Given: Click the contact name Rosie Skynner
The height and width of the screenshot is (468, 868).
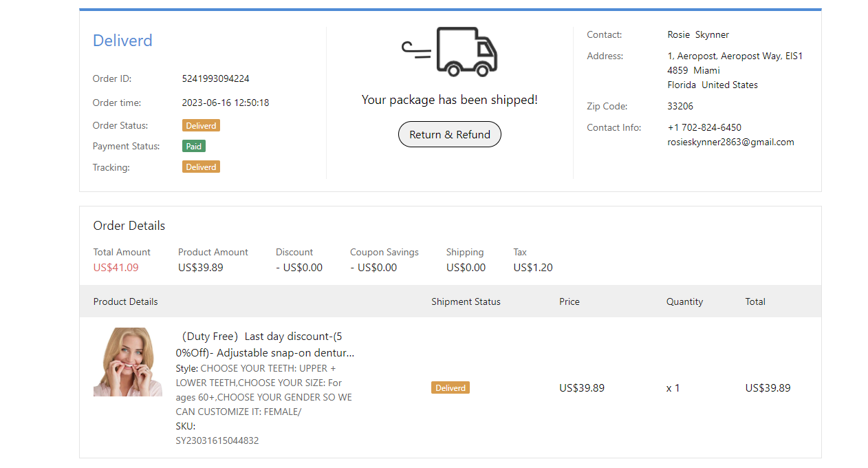Looking at the screenshot, I should tap(698, 34).
